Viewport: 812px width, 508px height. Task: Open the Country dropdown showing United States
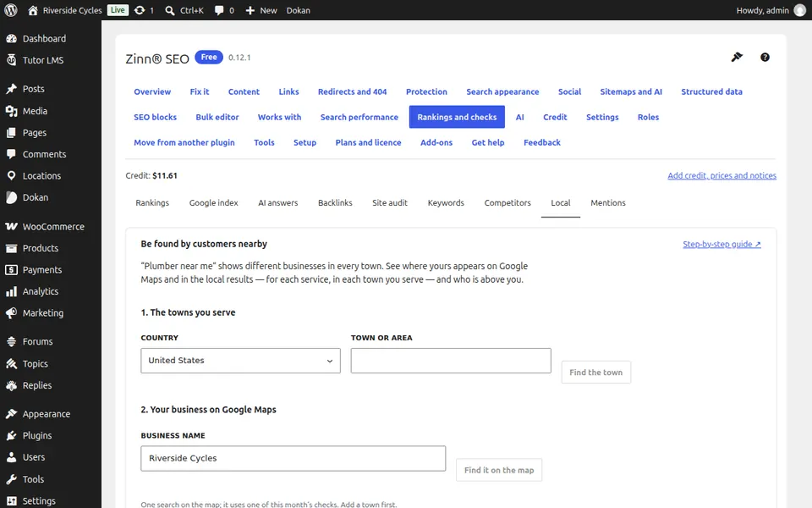[x=241, y=361]
